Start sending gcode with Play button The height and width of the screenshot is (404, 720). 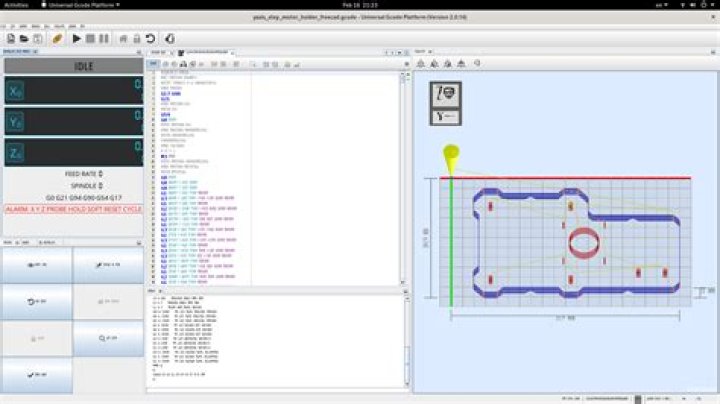[77, 39]
